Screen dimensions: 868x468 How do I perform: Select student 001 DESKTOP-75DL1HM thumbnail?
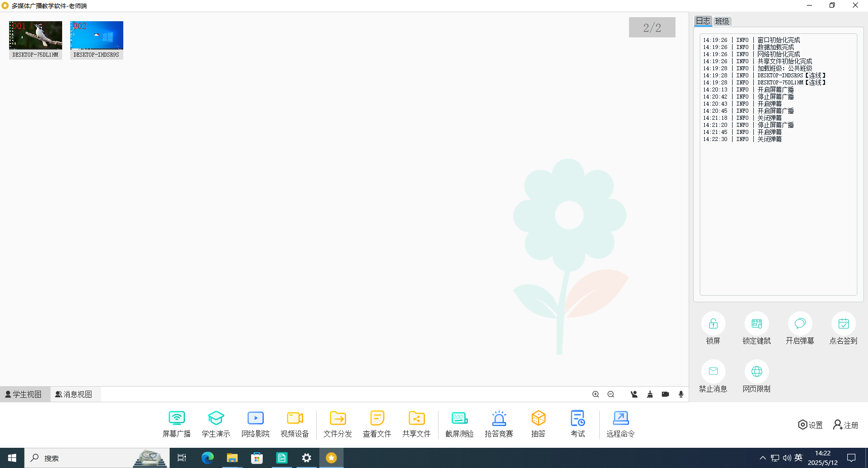pyautogui.click(x=35, y=40)
